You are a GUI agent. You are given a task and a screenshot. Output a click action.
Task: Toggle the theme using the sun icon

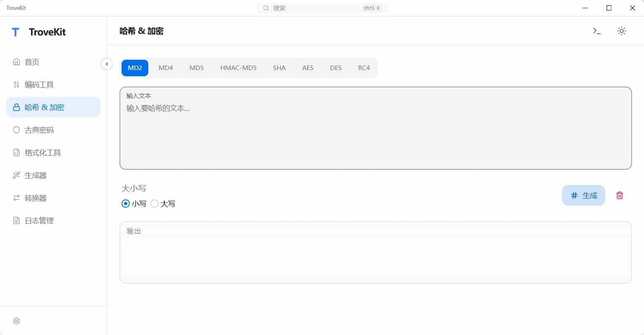coord(622,30)
